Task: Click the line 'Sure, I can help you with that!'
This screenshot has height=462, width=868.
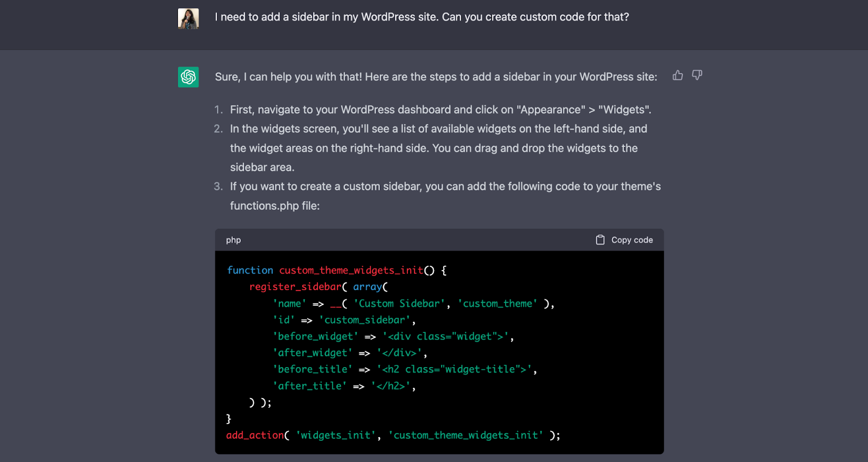Action: [x=436, y=77]
